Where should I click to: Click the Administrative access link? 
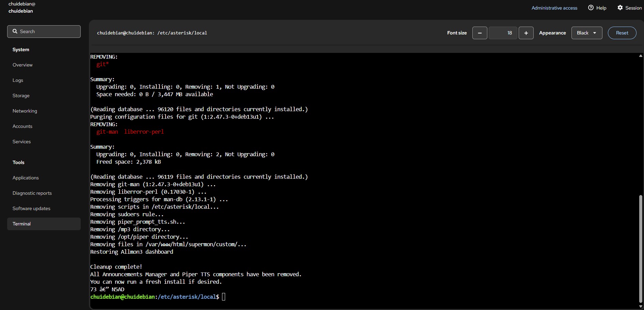coord(554,8)
